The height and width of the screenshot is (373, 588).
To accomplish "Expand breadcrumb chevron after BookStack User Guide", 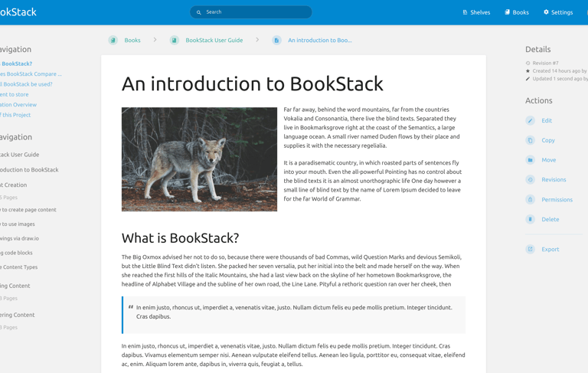I will pyautogui.click(x=257, y=40).
